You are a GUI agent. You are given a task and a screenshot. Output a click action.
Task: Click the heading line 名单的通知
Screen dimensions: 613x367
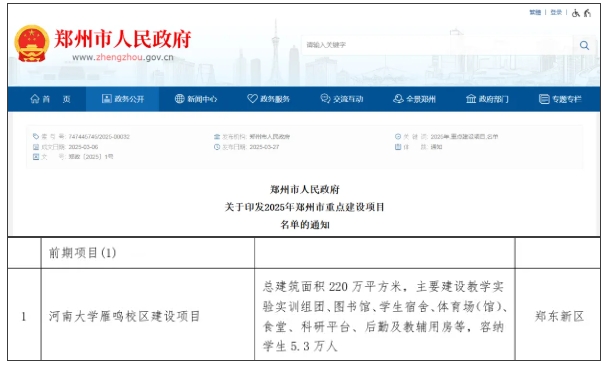tap(305, 224)
